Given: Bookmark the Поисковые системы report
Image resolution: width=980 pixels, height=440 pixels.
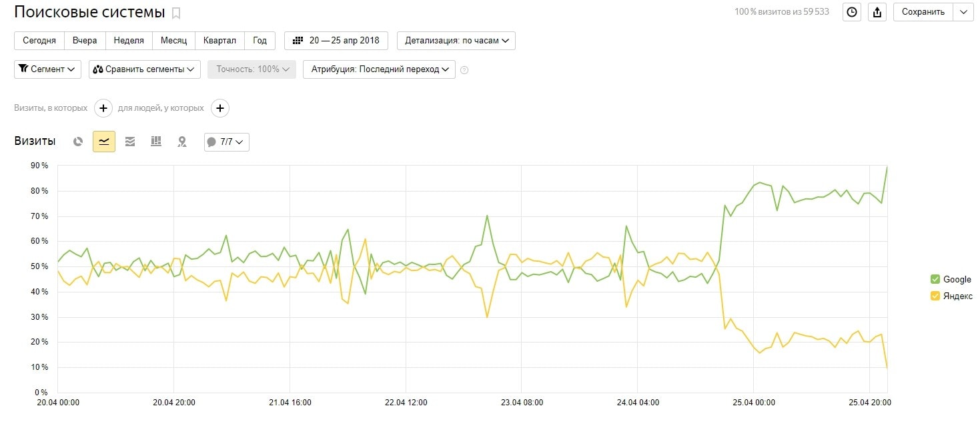Looking at the screenshot, I should click(176, 13).
